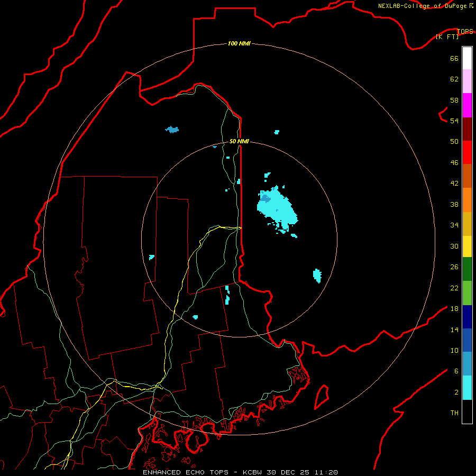
Task: Click the 11:20 timestamp in caption
Action: click(x=325, y=472)
